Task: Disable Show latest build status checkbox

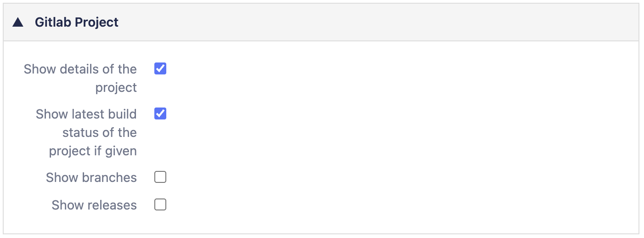Action: pos(160,113)
